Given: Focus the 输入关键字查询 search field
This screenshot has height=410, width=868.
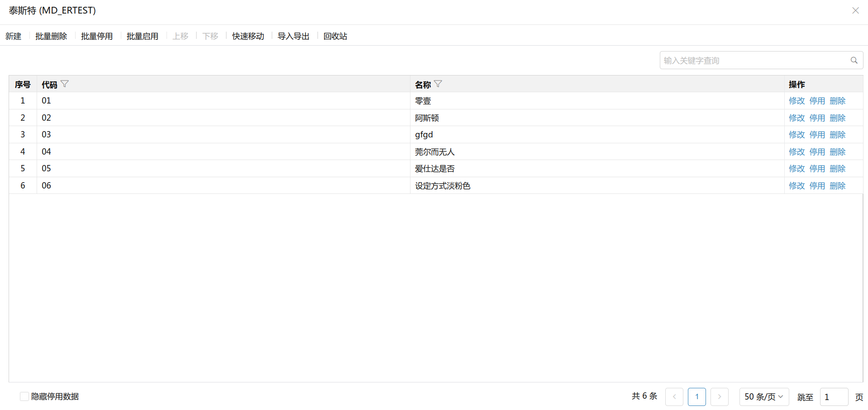Looking at the screenshot, I should pos(754,61).
